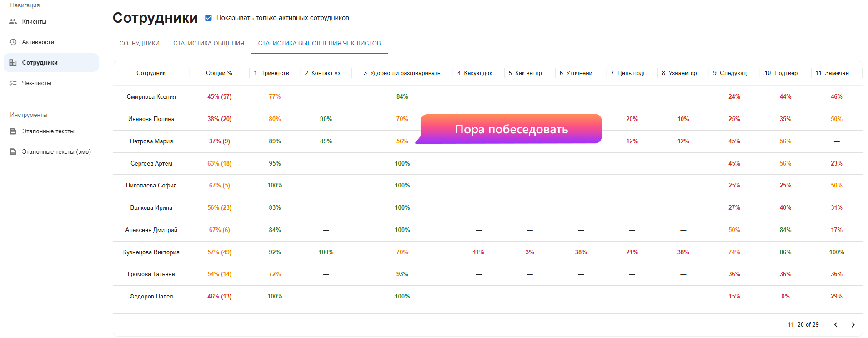Click the 1. Приветств… column header
The height and width of the screenshot is (338, 868).
(x=274, y=73)
